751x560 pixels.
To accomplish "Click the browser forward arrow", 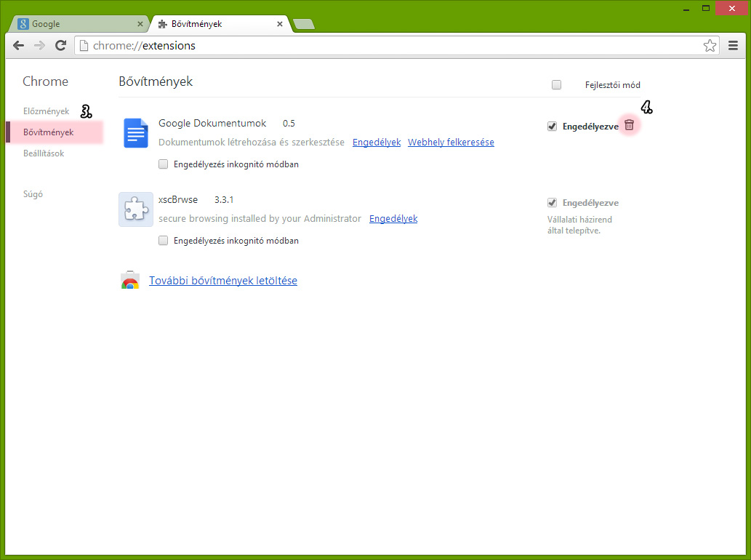I will click(40, 46).
